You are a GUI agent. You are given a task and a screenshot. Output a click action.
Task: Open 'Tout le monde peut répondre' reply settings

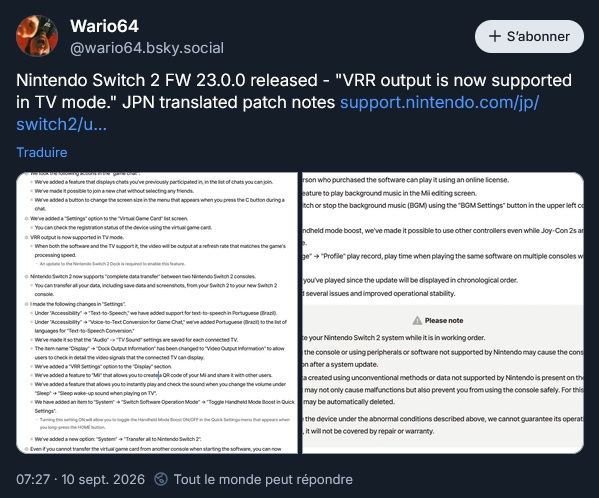click(x=263, y=479)
